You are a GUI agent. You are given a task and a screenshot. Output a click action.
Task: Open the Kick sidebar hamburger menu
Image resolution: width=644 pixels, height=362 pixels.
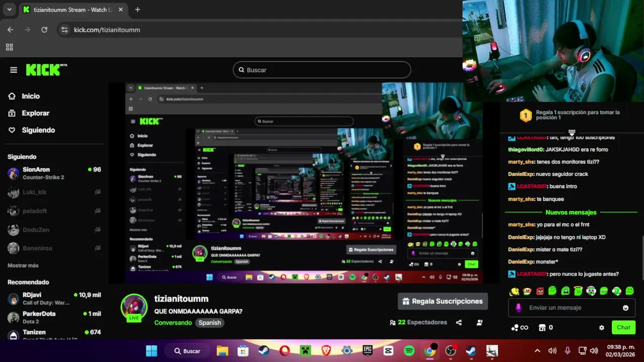(x=14, y=70)
